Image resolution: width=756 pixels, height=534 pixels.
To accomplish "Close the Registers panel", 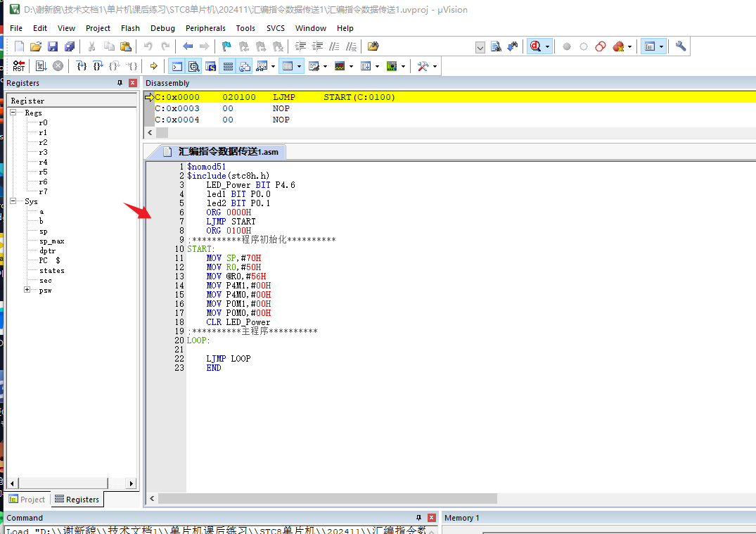I will [x=133, y=83].
